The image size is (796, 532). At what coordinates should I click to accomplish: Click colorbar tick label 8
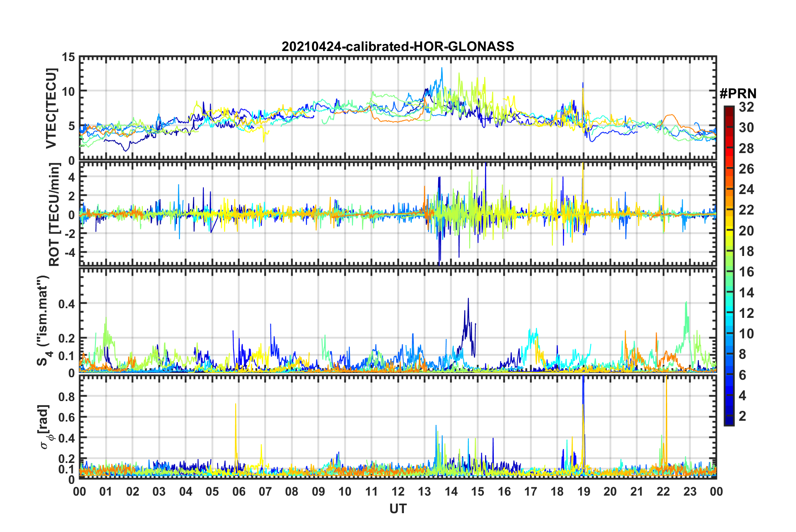pyautogui.click(x=742, y=354)
